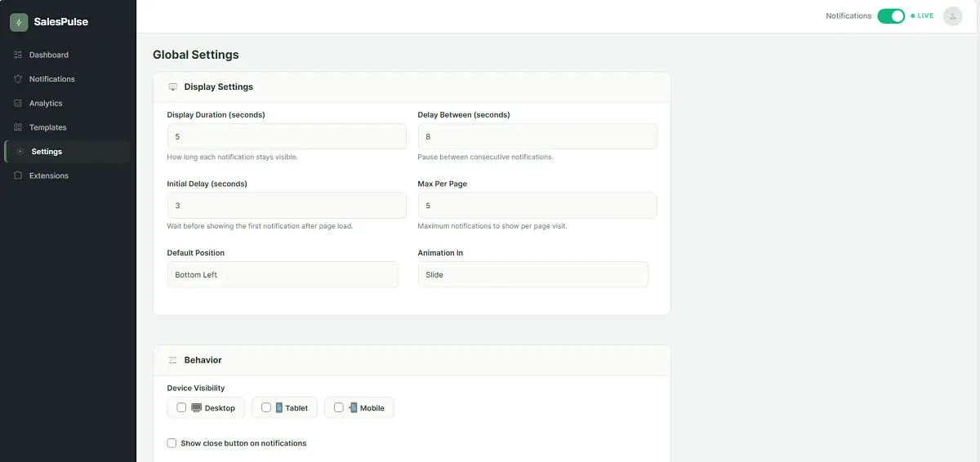Viewport: 980px width, 462px height.
Task: Click the SalesPulse brand name
Action: click(61, 22)
